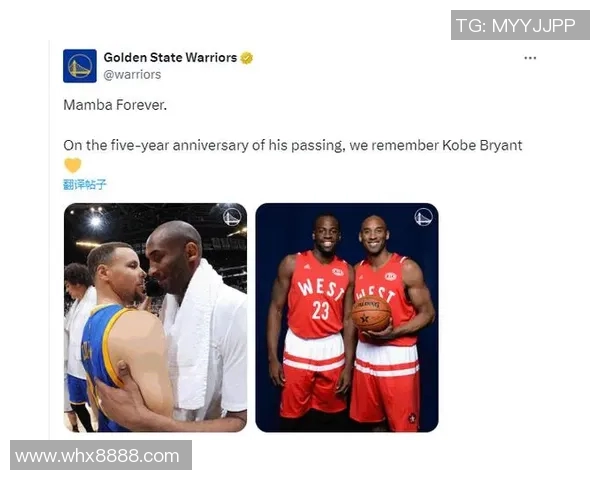Open the right photo with red West jerseys
Screen dimensions: 600x480
click(x=347, y=317)
